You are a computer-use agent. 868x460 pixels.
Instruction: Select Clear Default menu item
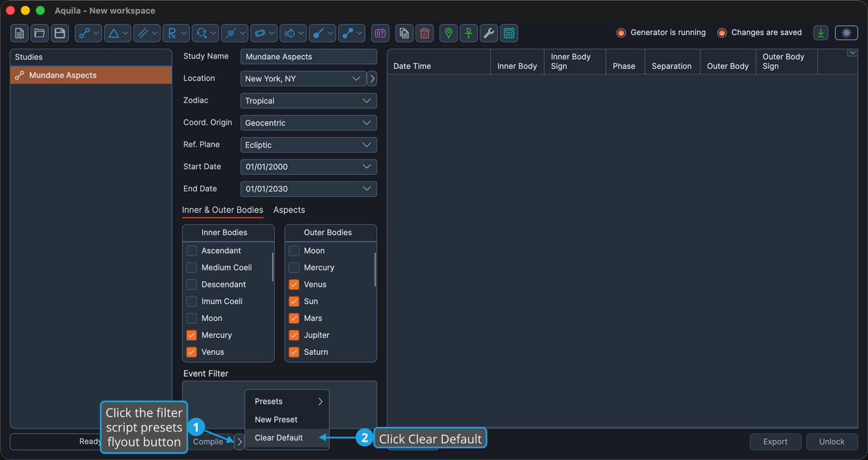tap(287, 438)
